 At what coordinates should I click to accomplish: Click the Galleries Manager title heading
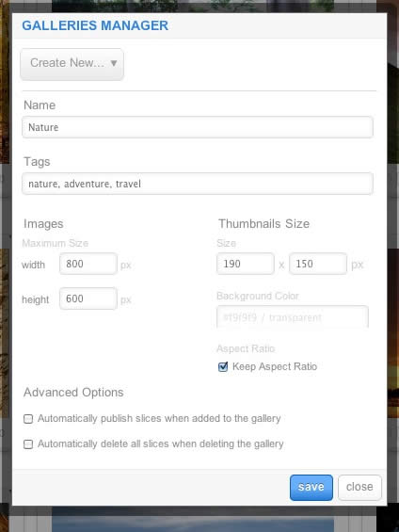point(95,25)
